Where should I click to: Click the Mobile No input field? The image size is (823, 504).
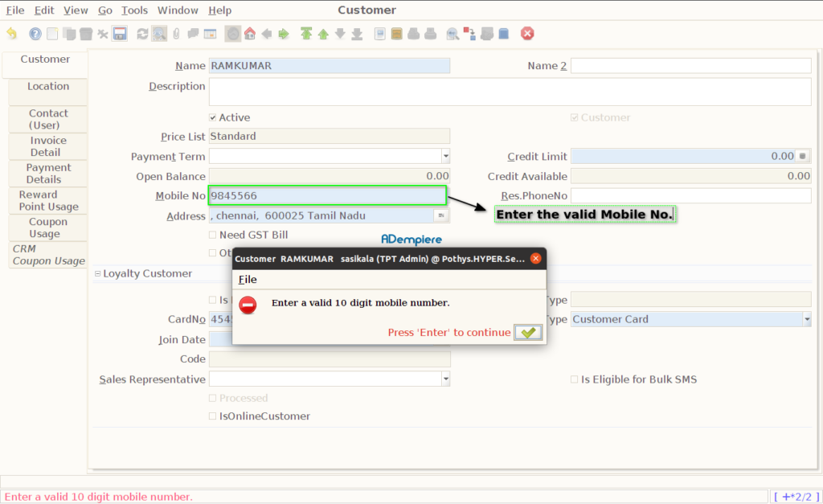(328, 195)
